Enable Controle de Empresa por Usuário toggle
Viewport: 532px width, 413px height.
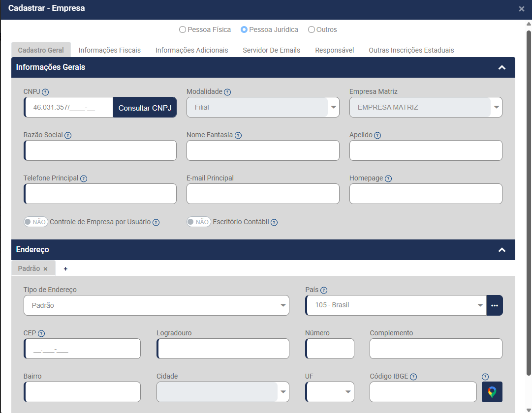point(35,222)
